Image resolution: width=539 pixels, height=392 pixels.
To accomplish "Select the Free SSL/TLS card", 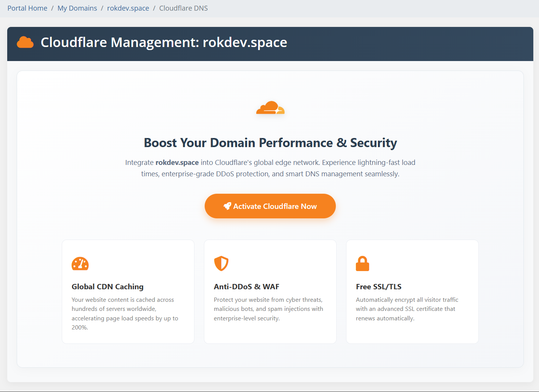I will pyautogui.click(x=412, y=292).
